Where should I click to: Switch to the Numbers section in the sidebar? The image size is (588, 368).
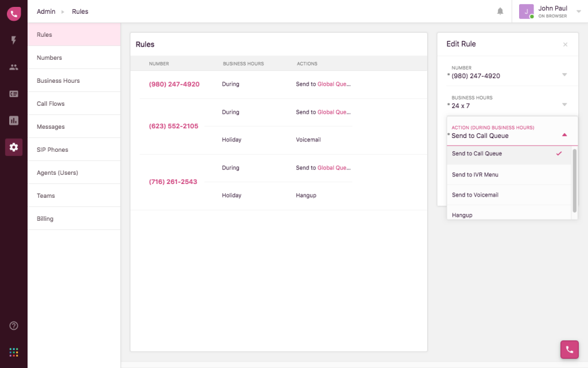(x=50, y=57)
